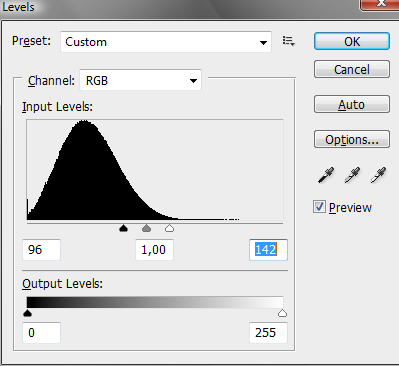The image size is (399, 366).
Task: Click the output highlights white slider
Action: pyautogui.click(x=283, y=313)
